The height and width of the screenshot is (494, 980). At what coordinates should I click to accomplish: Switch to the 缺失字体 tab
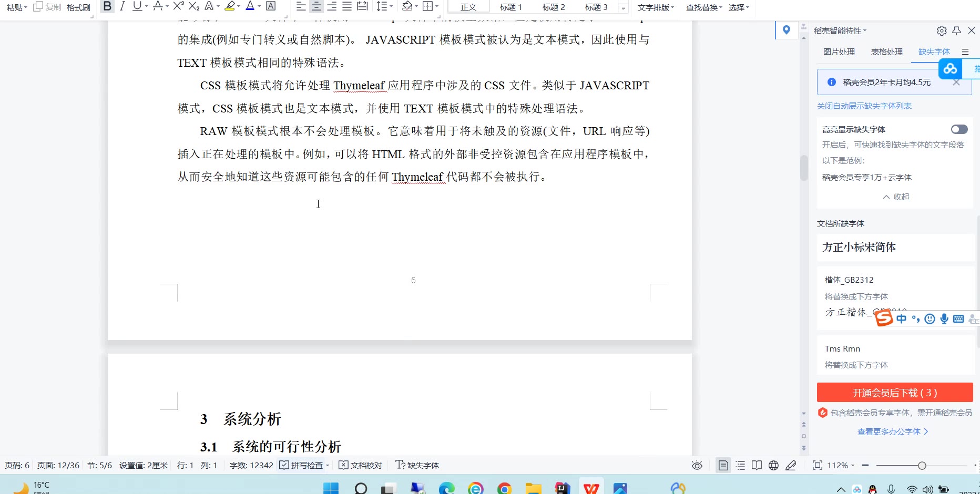click(934, 52)
